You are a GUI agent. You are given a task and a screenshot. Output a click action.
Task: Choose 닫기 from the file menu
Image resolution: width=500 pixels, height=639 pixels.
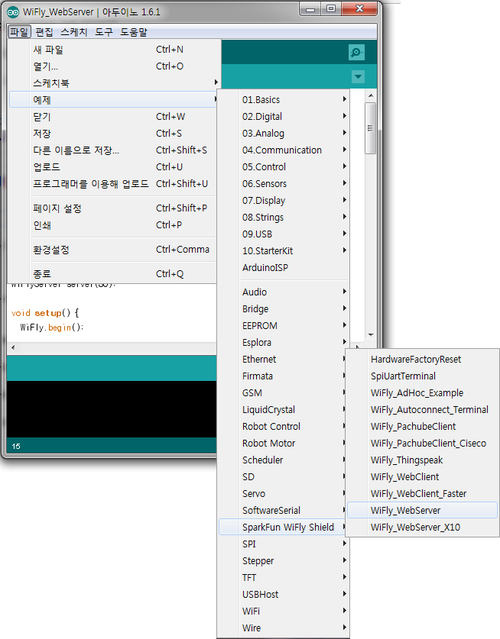(x=113, y=117)
